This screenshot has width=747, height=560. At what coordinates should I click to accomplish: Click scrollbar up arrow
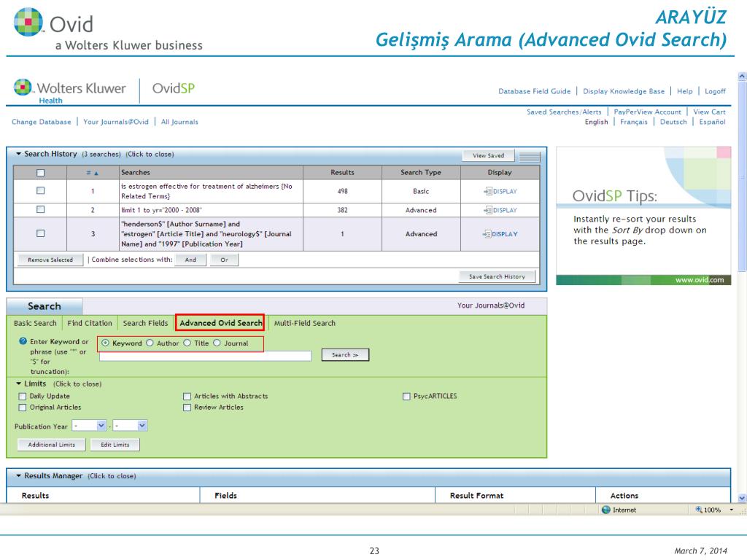click(x=742, y=76)
